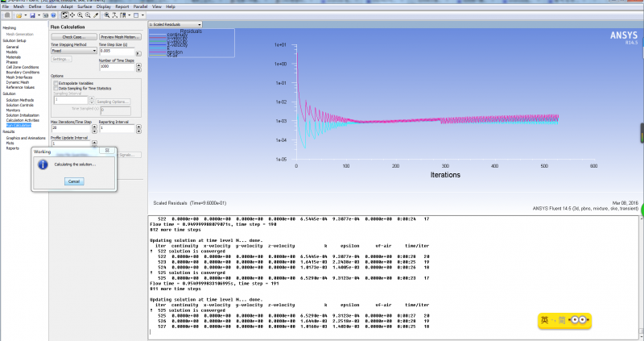This screenshot has height=341, width=644.
Task: Select the rotate view tool icon
Action: pos(64,15)
